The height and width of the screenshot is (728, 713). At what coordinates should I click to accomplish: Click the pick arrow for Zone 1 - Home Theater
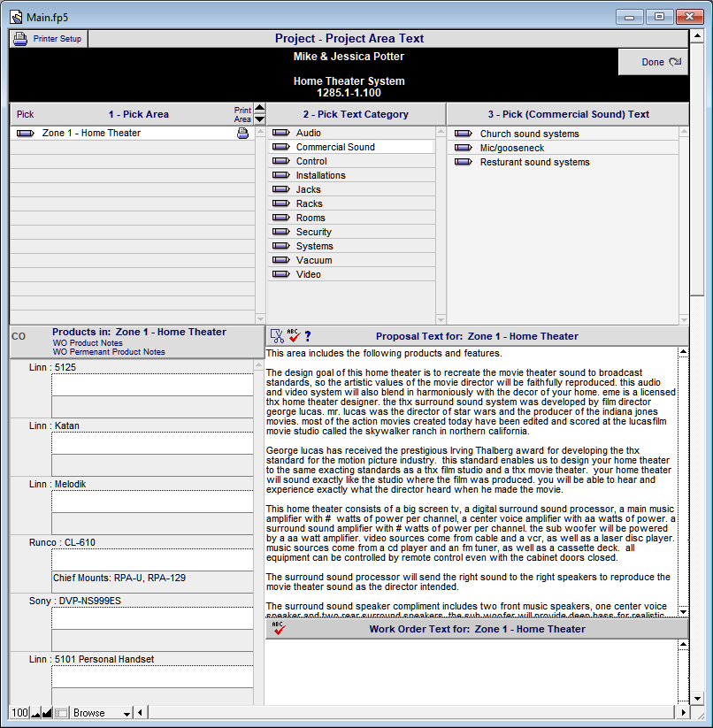26,134
